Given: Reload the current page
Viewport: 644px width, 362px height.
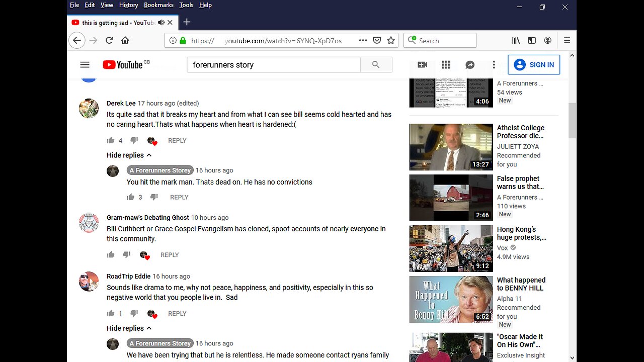Looking at the screenshot, I should pos(109,41).
